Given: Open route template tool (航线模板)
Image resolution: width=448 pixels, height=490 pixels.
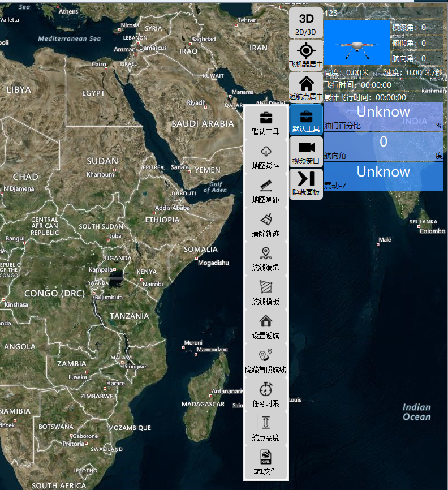Looking at the screenshot, I should click(x=265, y=293).
